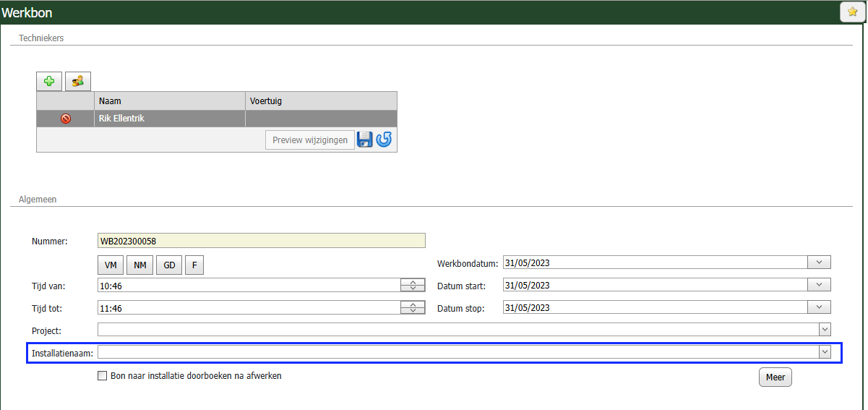Select the GD time preset button
Viewport: 868px width, 410px height.
tap(169, 265)
